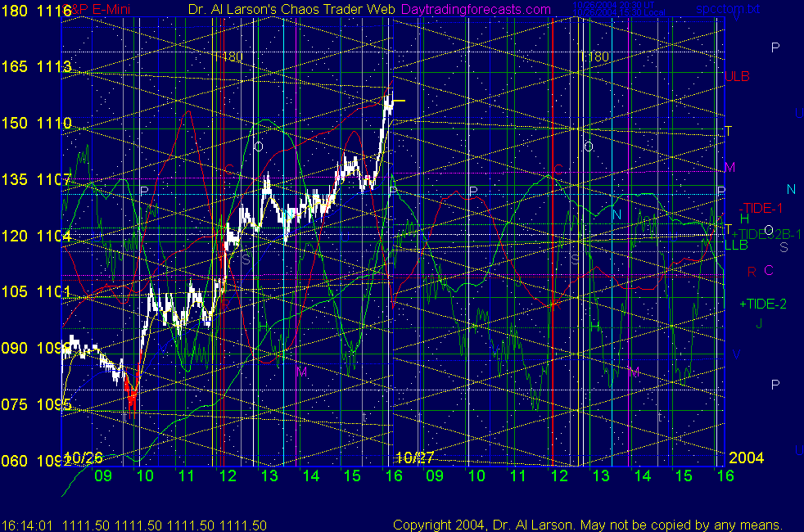
Task: Click the "150 1110" price axis label
Action: click(36, 123)
